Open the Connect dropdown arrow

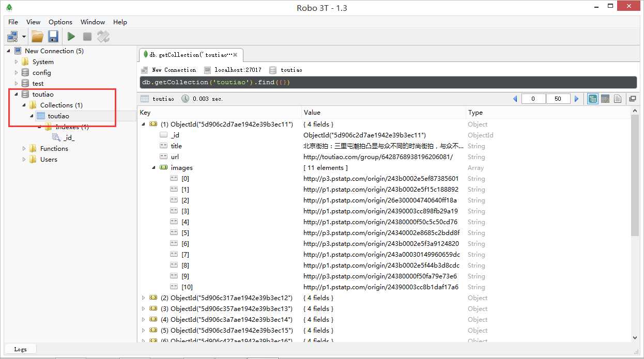point(24,37)
